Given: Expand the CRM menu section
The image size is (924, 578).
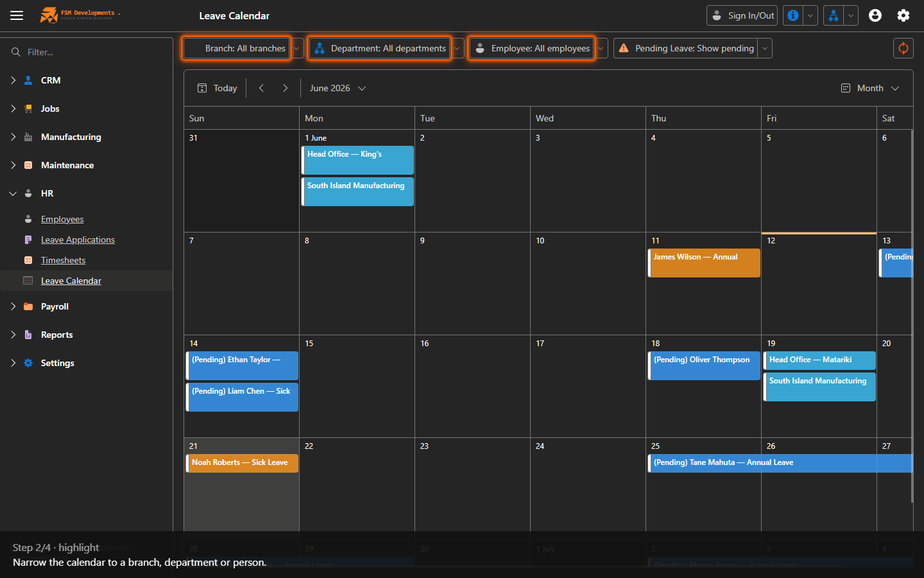Looking at the screenshot, I should click(x=13, y=80).
